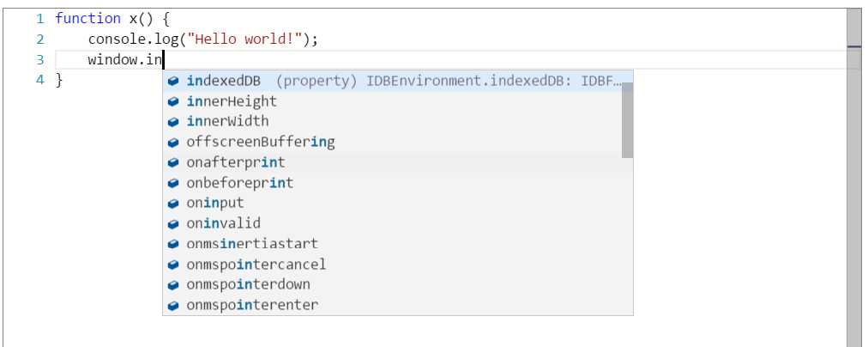
Task: Click the suggestion list scrollbar thumb
Action: coord(627,119)
